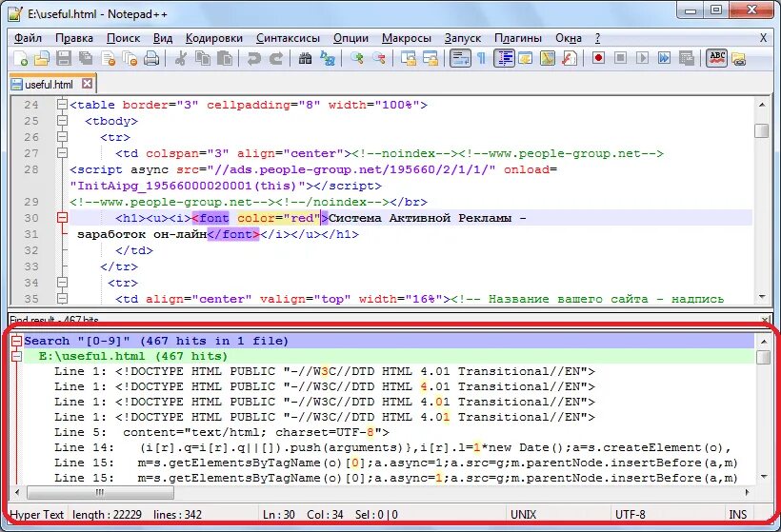
Task: Collapse the td fold marker at line 27
Action: click(62, 153)
